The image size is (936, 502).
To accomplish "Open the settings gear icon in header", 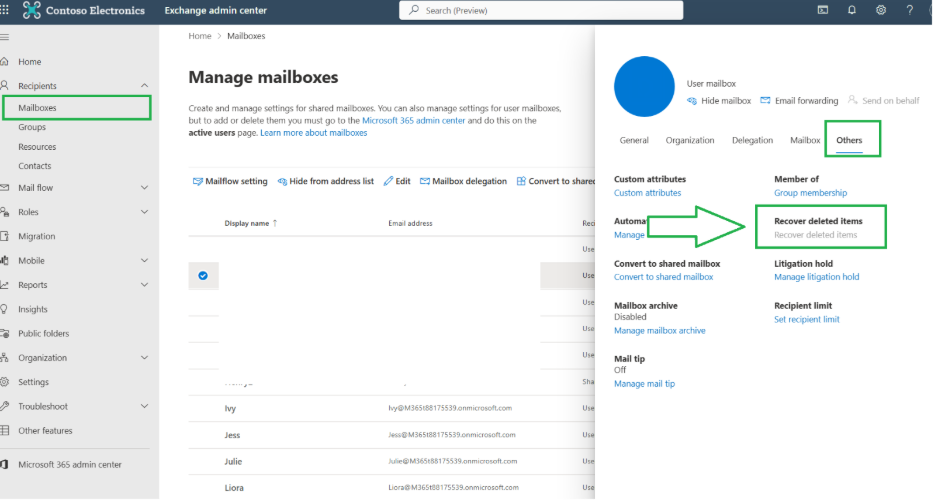I will (x=880, y=10).
